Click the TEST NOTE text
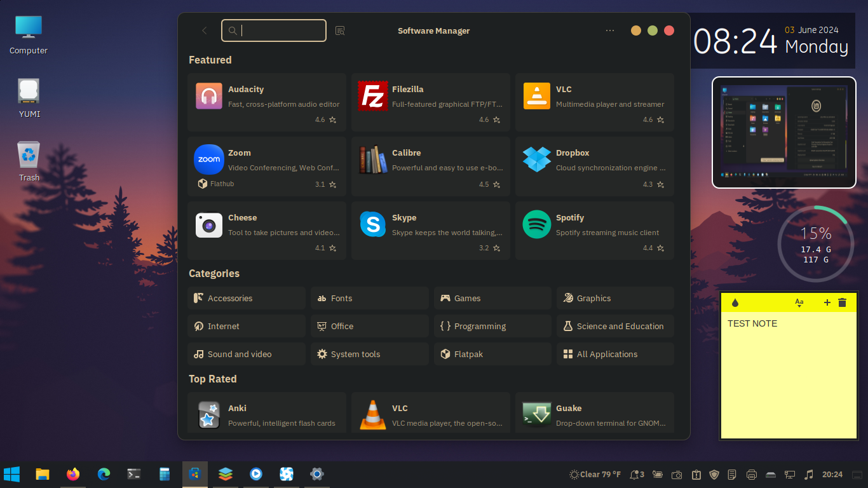The image size is (868, 488). [x=752, y=323]
